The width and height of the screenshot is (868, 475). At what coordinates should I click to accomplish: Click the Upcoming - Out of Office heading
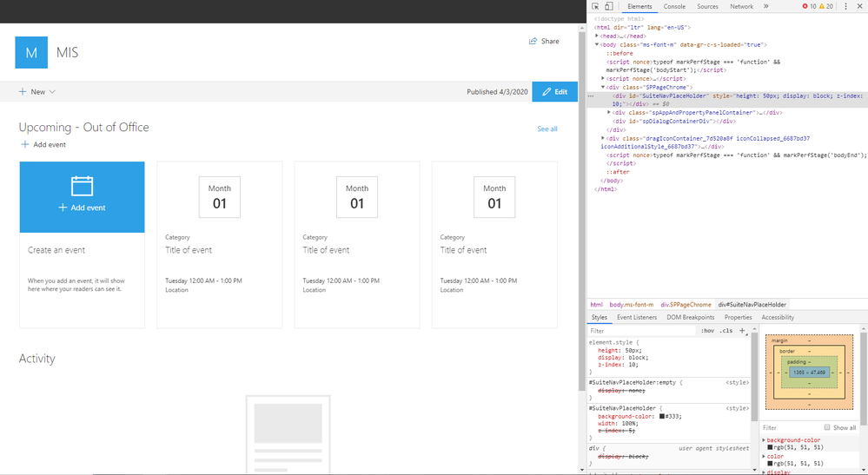point(84,127)
